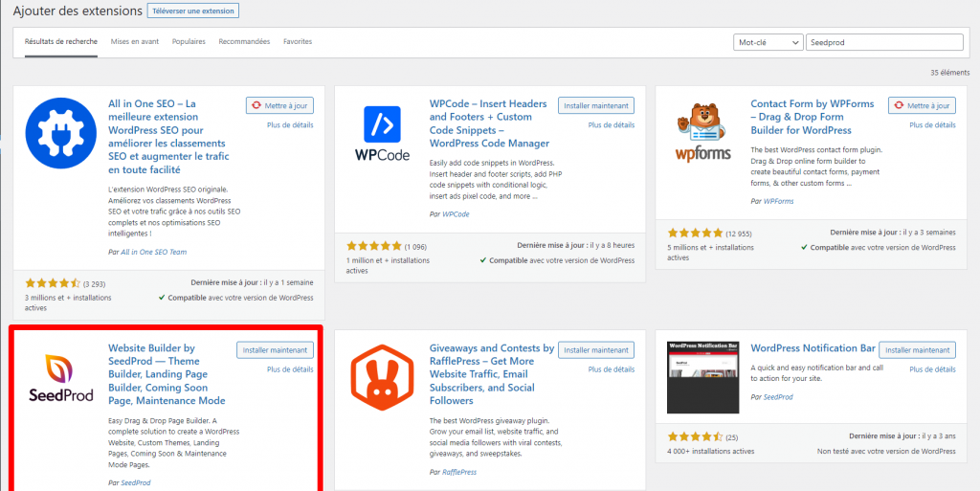The image size is (980, 491).
Task: Click the RafflePress rabbit logo
Action: pos(382,377)
